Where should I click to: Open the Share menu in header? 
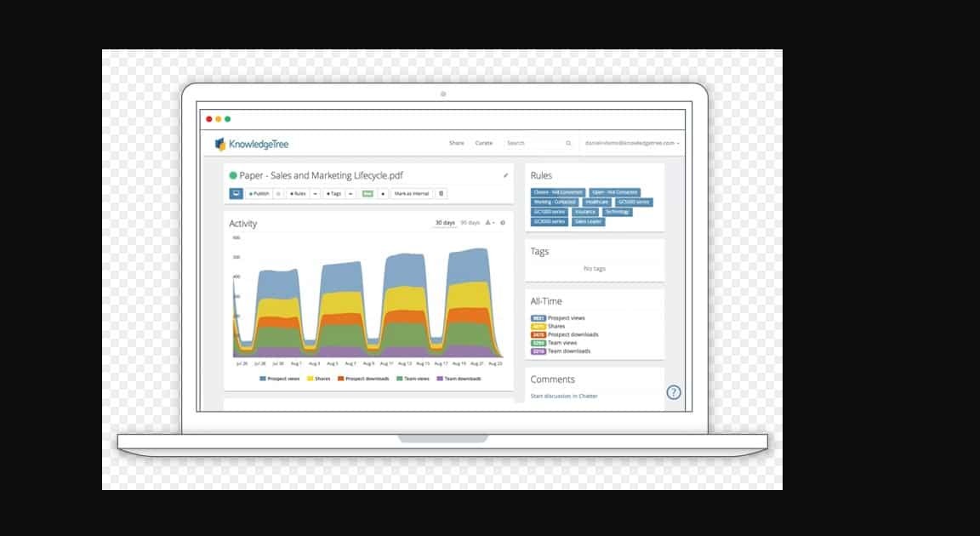[x=457, y=144]
